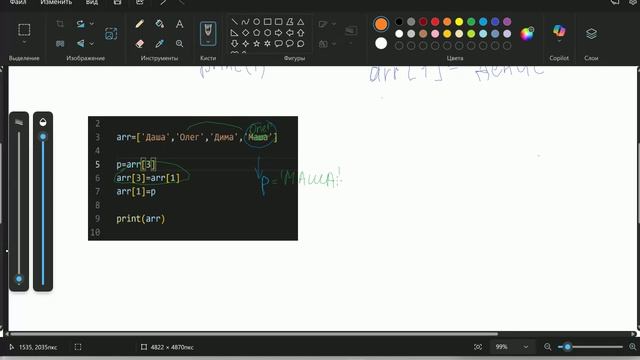Pick the pink color swatch

point(435,33)
